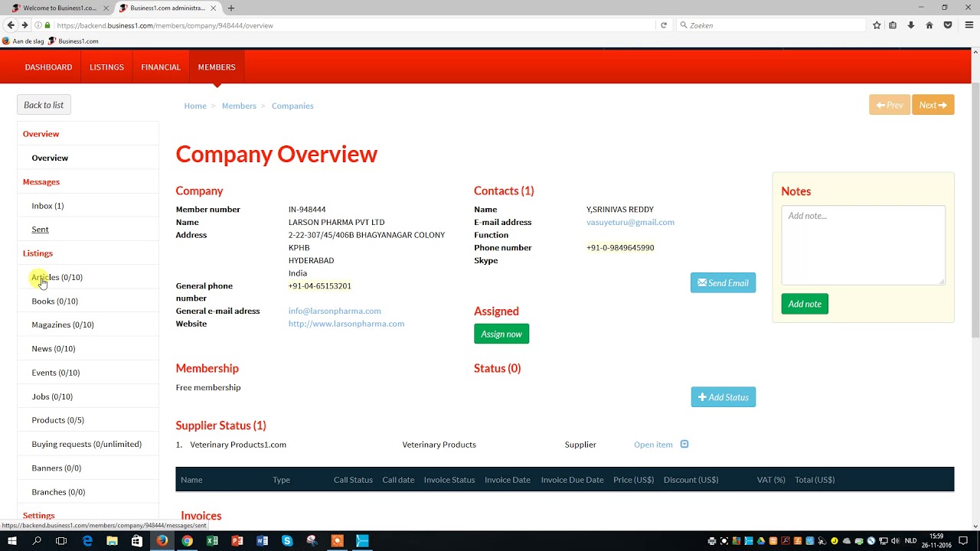Click the browser back arrow button
The image size is (980, 551).
[11, 25]
